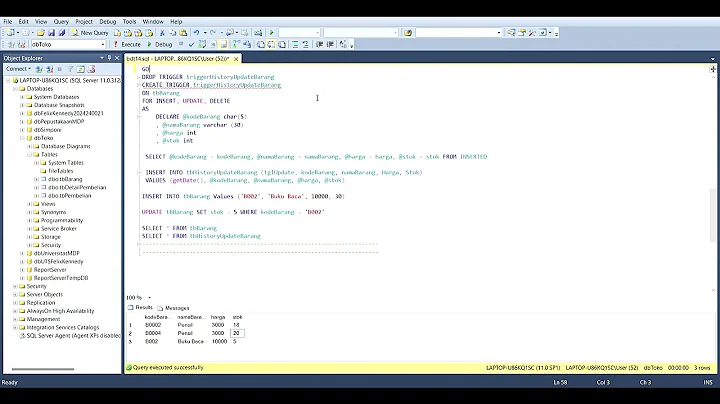Screen dimensions: 720x404
Task: Switch to the Results tab
Action: [x=141, y=308]
